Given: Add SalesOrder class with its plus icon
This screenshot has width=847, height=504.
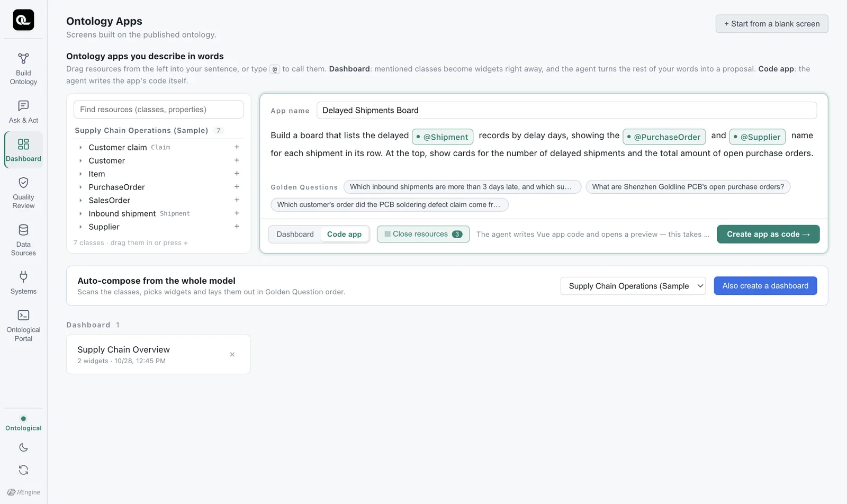Looking at the screenshot, I should click(x=237, y=200).
